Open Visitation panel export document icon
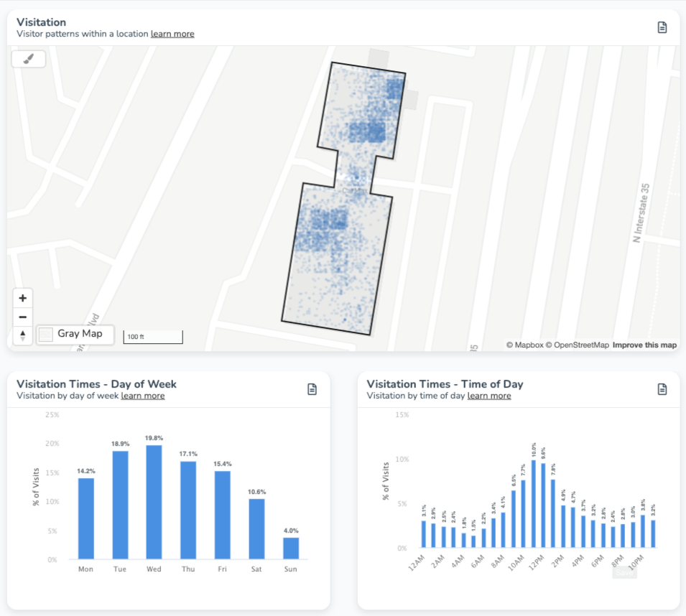This screenshot has height=616, width=686. point(662,27)
